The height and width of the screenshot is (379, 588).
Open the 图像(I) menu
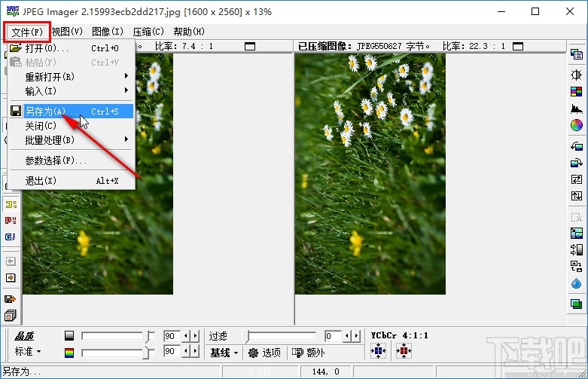click(x=108, y=32)
